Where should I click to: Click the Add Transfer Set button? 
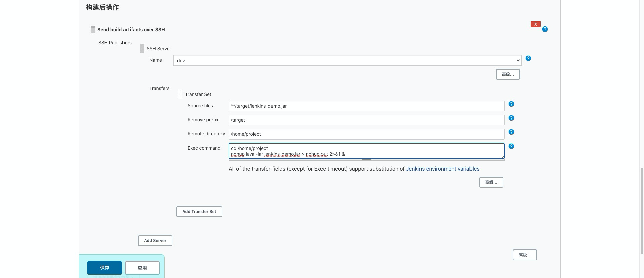[199, 212]
